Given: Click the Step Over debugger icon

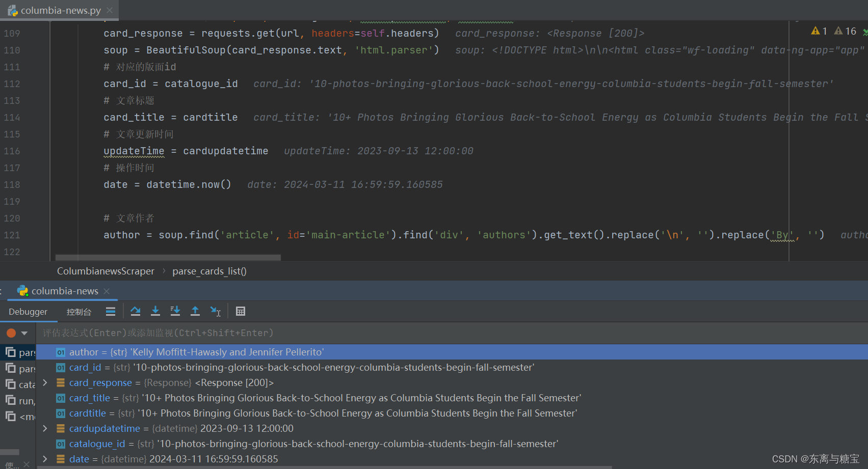Looking at the screenshot, I should [136, 311].
